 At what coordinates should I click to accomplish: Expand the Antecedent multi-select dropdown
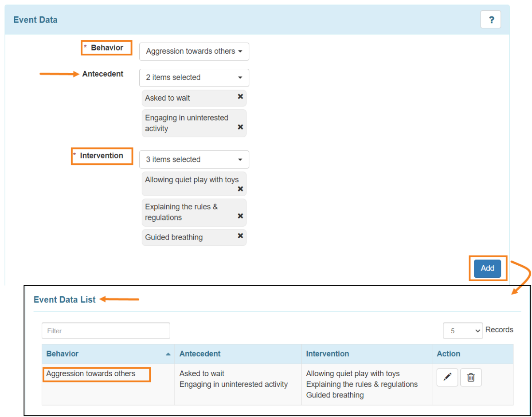pos(194,78)
